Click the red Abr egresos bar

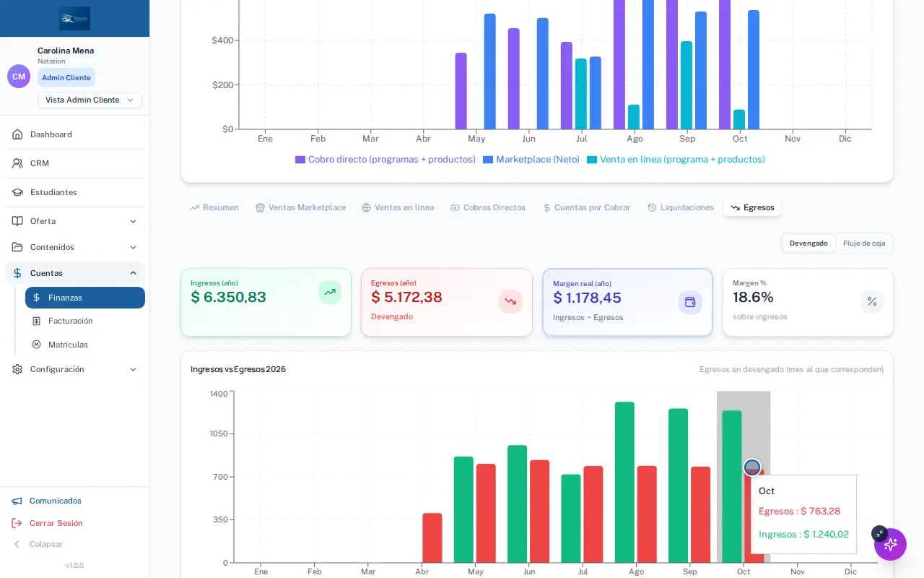tap(432, 538)
